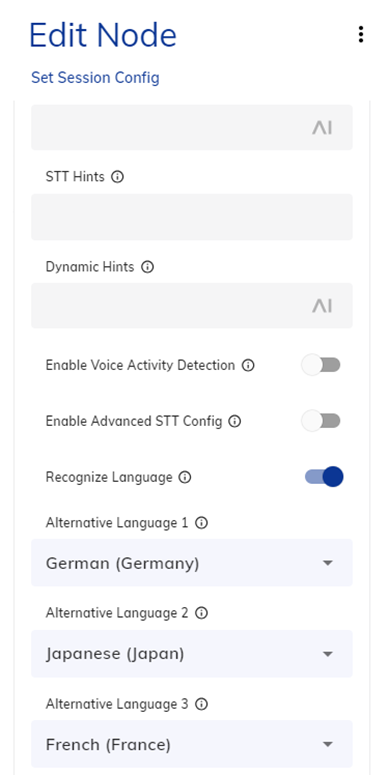Open the three-dot options menu
This screenshot has width=388, height=775.
pos(361,35)
